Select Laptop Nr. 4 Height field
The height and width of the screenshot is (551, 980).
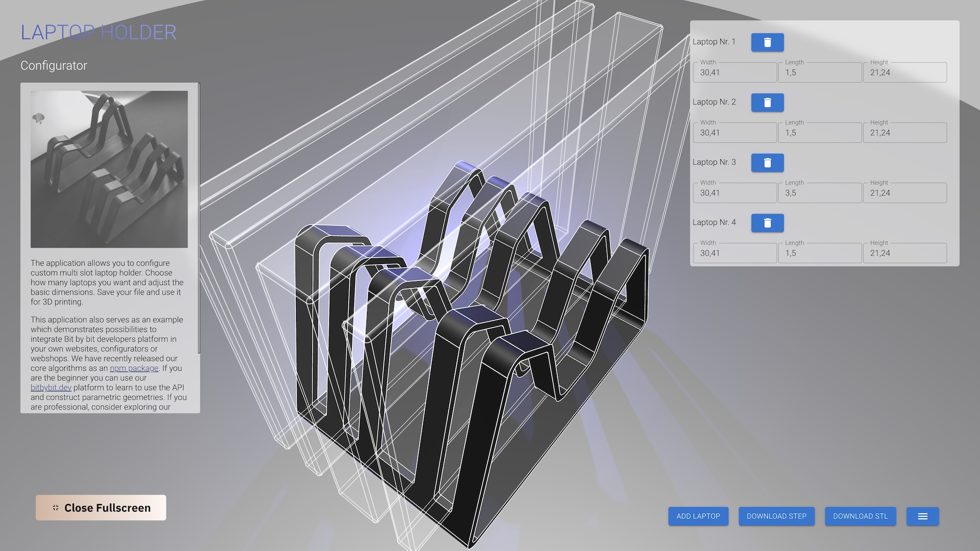[x=904, y=253]
